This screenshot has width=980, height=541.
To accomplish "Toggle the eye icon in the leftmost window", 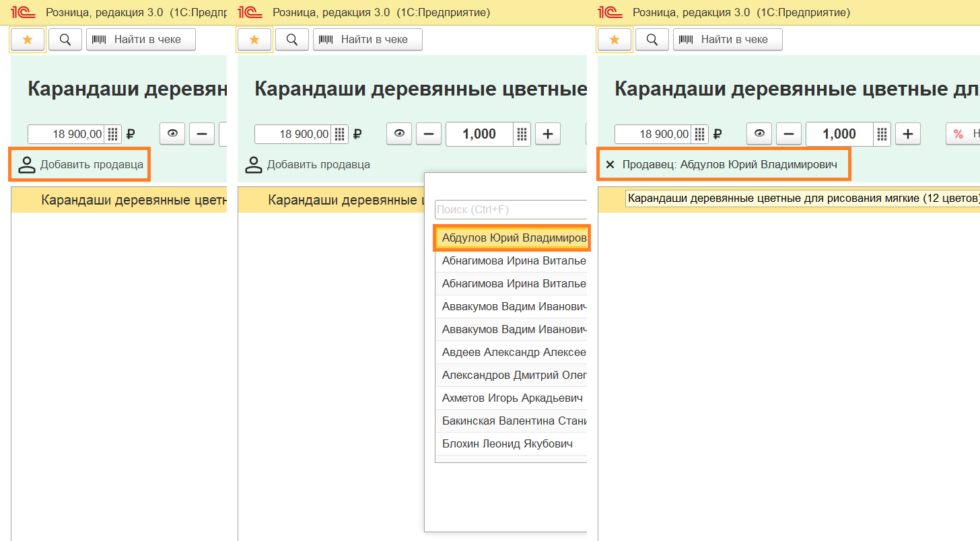I will pyautogui.click(x=172, y=134).
